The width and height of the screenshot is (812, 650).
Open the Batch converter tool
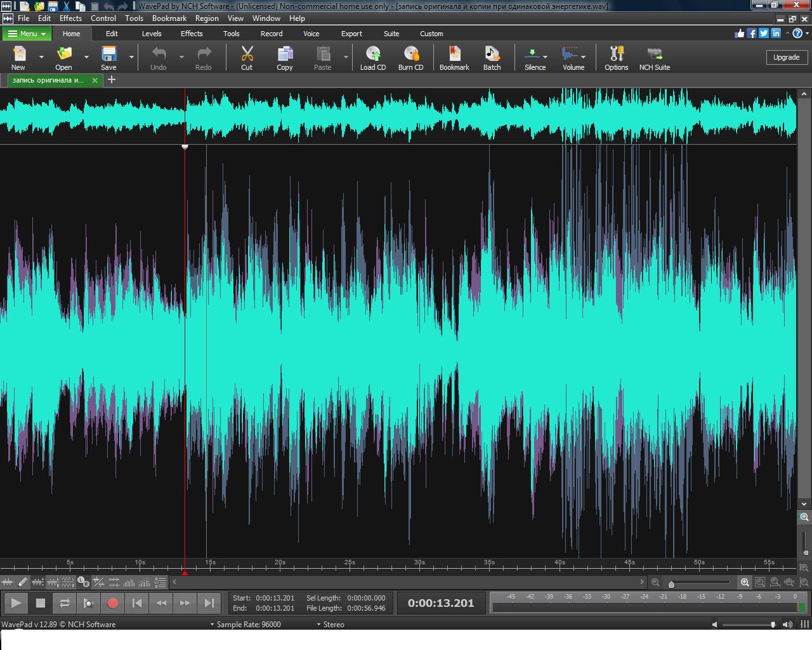click(492, 57)
